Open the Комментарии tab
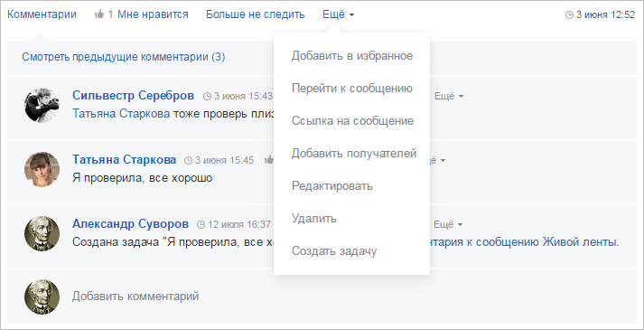 (42, 14)
